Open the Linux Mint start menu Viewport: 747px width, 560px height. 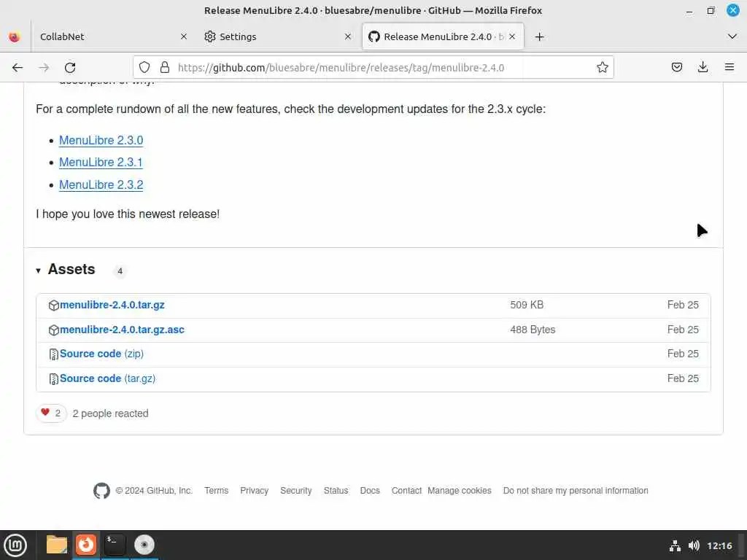(x=15, y=545)
